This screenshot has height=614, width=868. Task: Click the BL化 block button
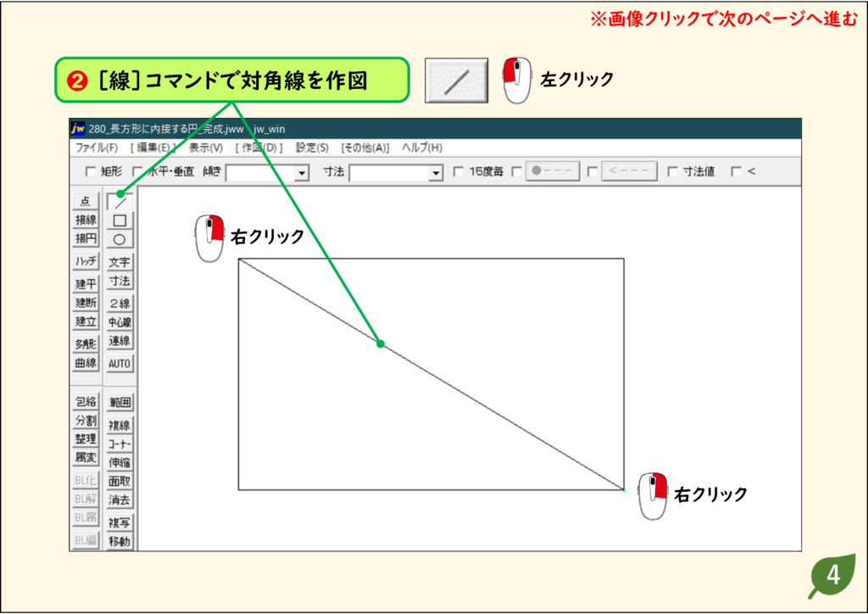tap(86, 480)
